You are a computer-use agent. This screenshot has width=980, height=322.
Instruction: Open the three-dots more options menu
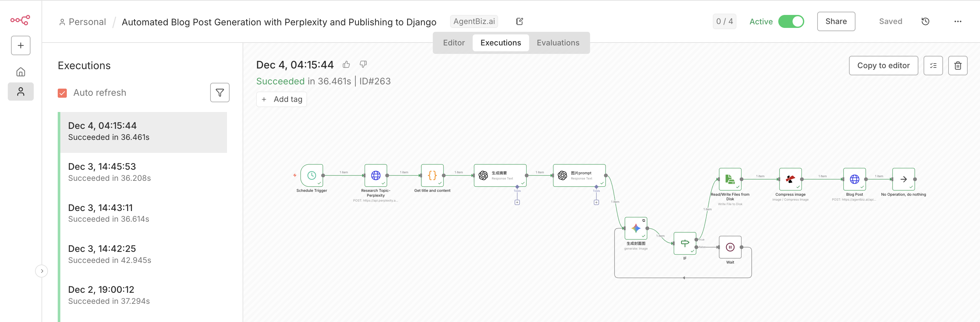click(x=957, y=22)
